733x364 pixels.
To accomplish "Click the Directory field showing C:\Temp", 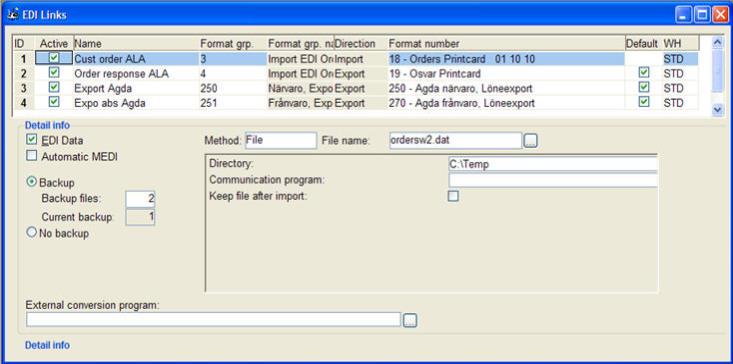I will pos(553,164).
